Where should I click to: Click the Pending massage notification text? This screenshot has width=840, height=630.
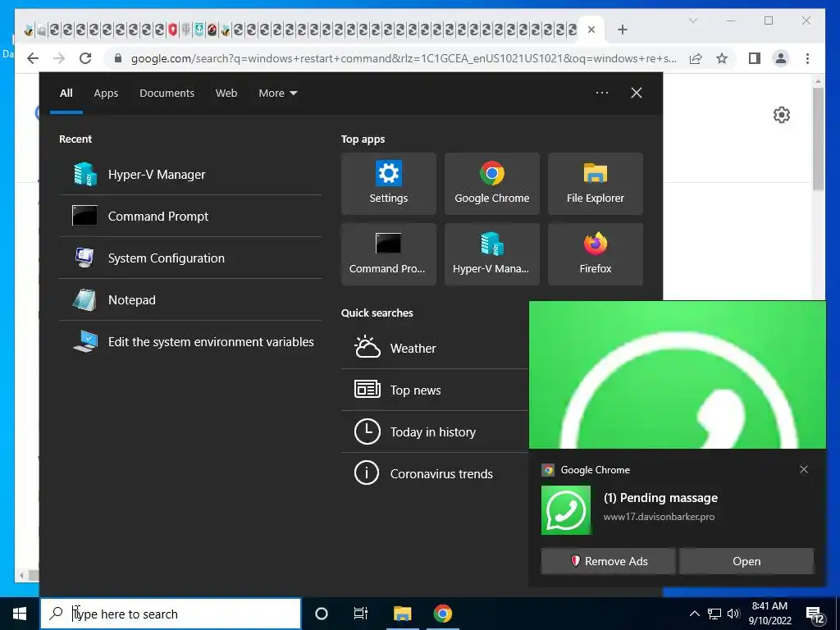pyautogui.click(x=660, y=498)
